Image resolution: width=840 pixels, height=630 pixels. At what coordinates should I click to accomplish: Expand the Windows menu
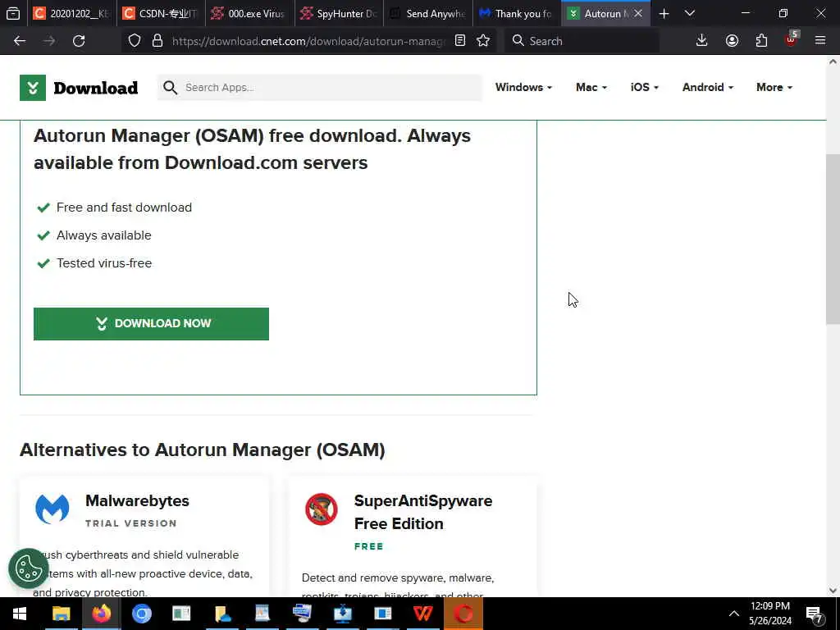point(523,87)
